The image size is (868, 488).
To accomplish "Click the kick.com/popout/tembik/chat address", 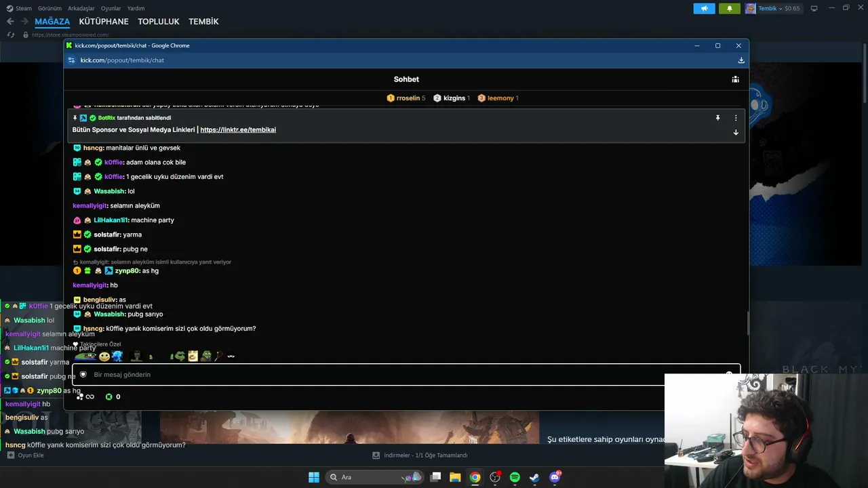I will coord(122,60).
